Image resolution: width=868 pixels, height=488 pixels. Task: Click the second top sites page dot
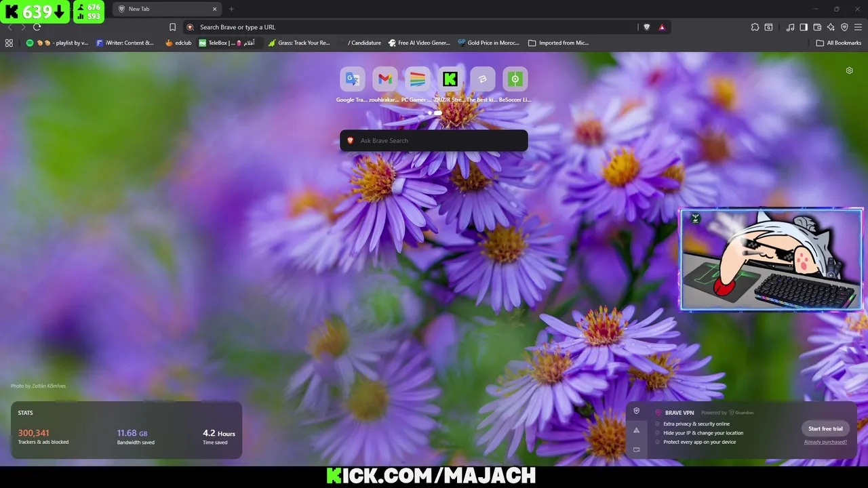[x=438, y=113]
